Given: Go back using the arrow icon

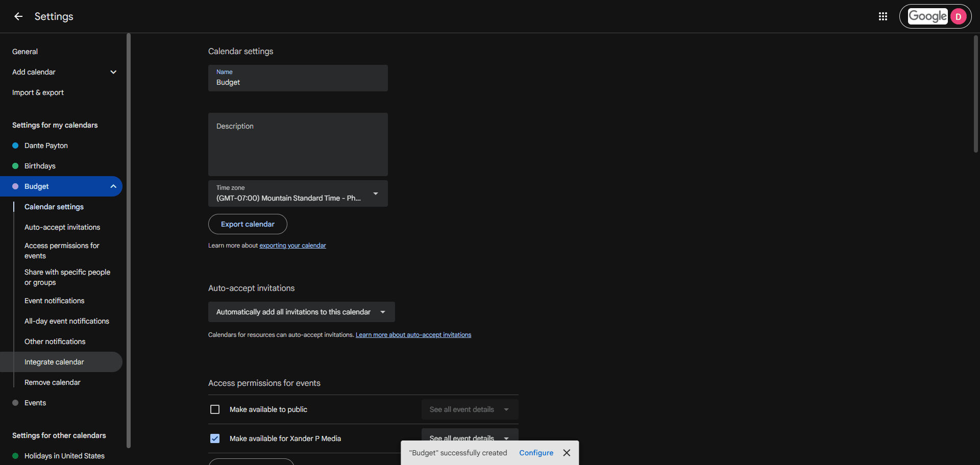Looking at the screenshot, I should (18, 16).
